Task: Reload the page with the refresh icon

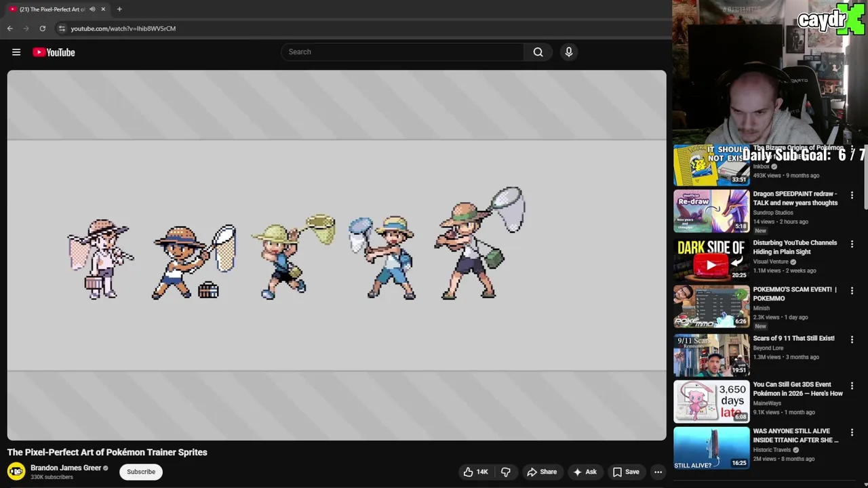Action: [42, 28]
